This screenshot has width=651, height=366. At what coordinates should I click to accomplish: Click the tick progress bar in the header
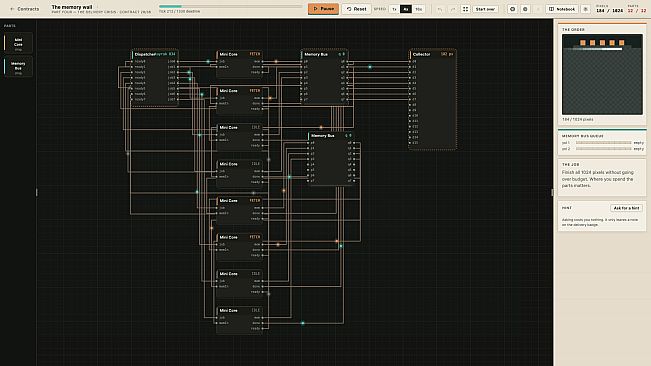pos(230,7)
